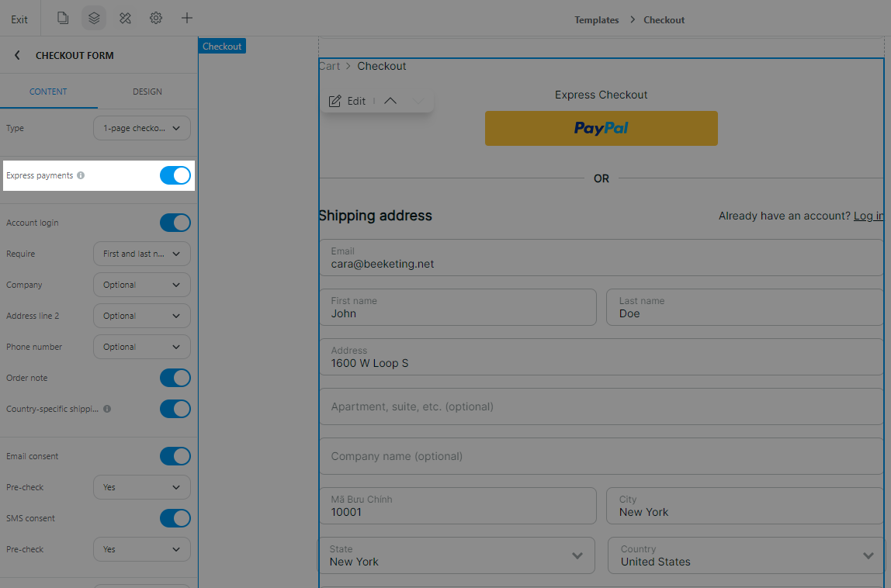The height and width of the screenshot is (588, 891).
Task: Toggle the Account login switch
Action: [x=175, y=223]
